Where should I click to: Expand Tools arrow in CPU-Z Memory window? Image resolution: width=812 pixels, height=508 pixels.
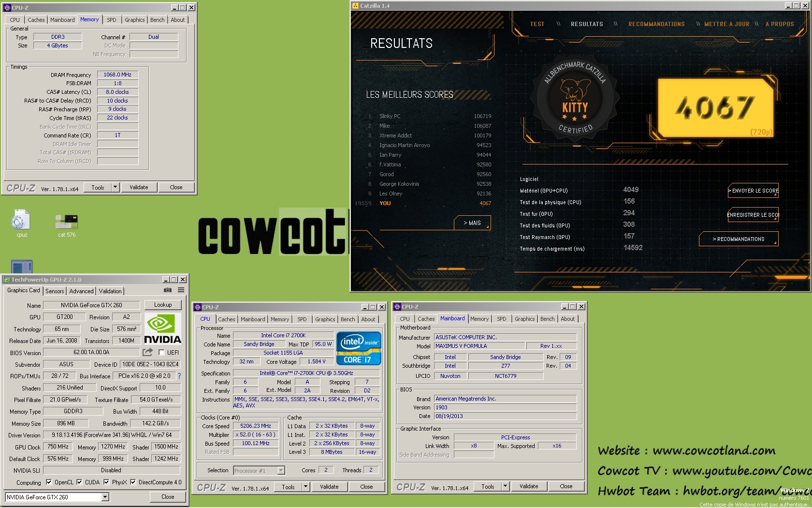[x=115, y=187]
